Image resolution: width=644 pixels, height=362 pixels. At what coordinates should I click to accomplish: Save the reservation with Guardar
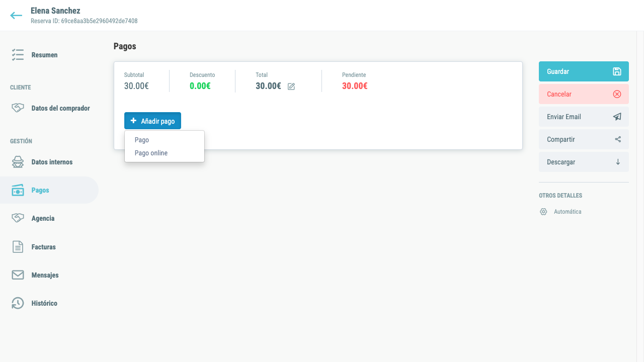point(584,71)
